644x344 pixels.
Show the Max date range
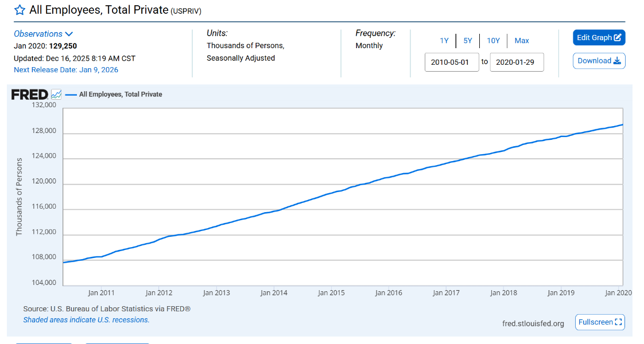pos(522,41)
